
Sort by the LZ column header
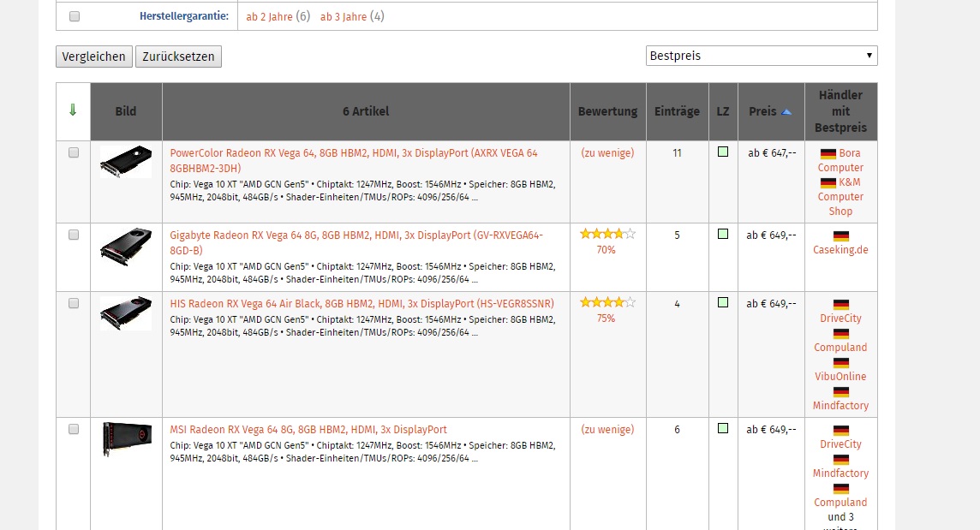723,111
